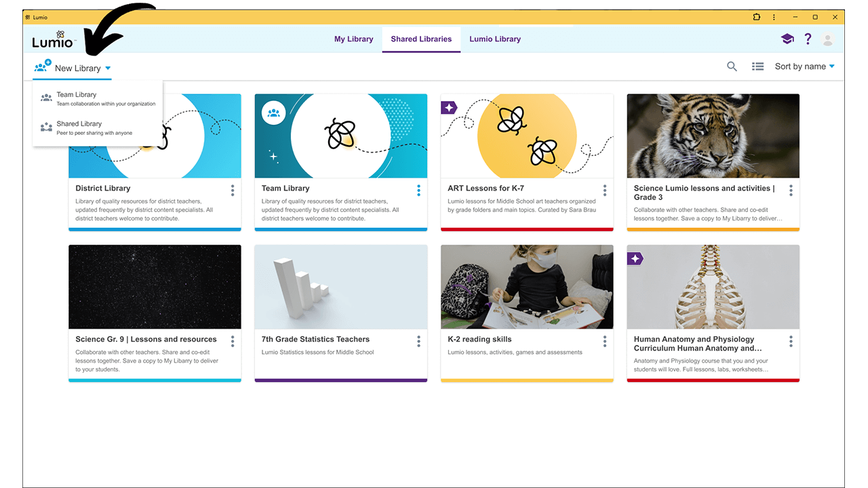
Task: Choose Team Library from the dropdown menu
Action: (x=76, y=95)
